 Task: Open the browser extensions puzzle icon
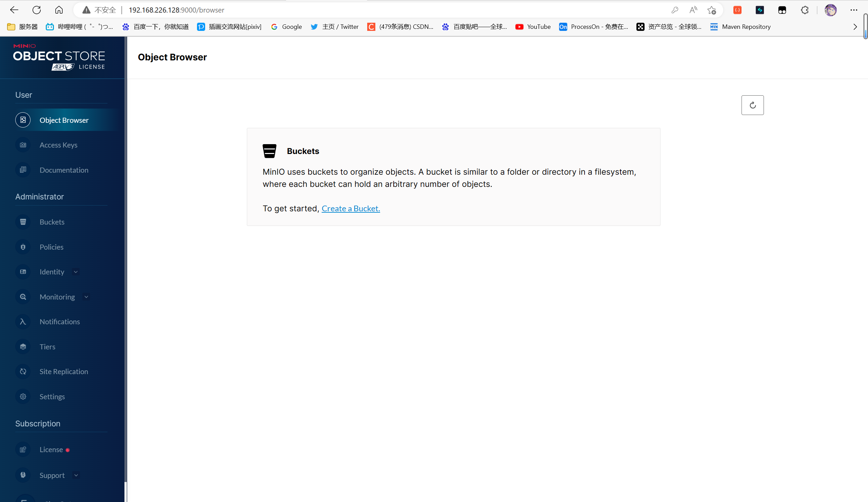click(x=804, y=10)
